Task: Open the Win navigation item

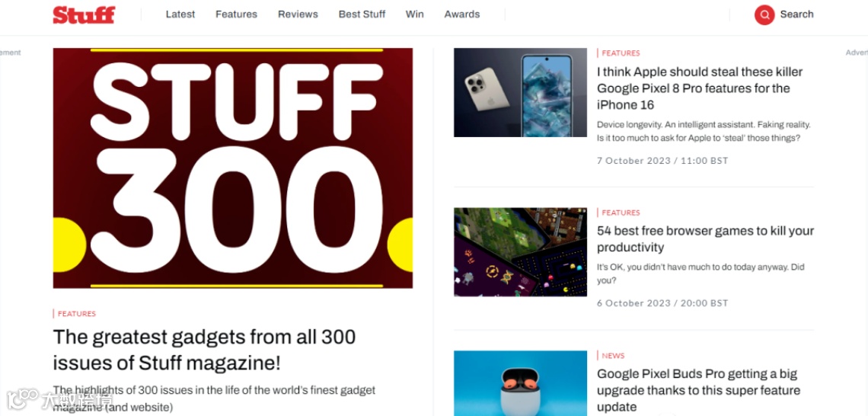Action: [x=415, y=14]
